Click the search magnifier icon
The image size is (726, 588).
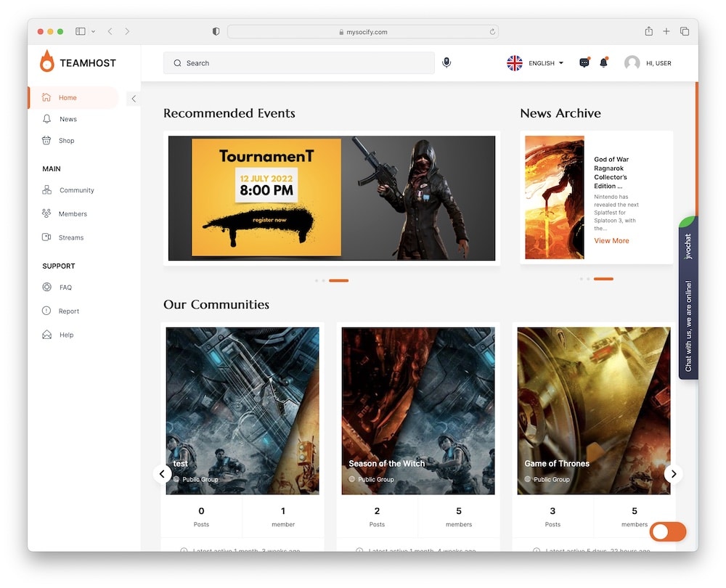pos(177,63)
